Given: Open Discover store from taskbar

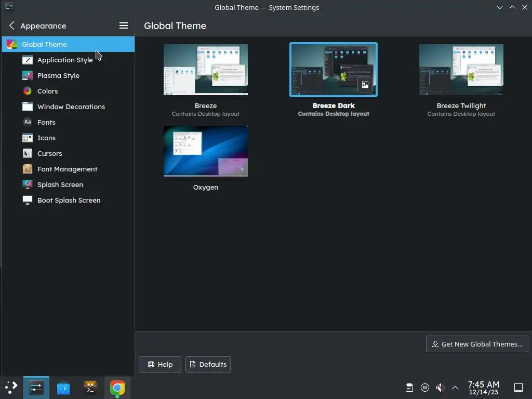Looking at the screenshot, I should (x=63, y=388).
